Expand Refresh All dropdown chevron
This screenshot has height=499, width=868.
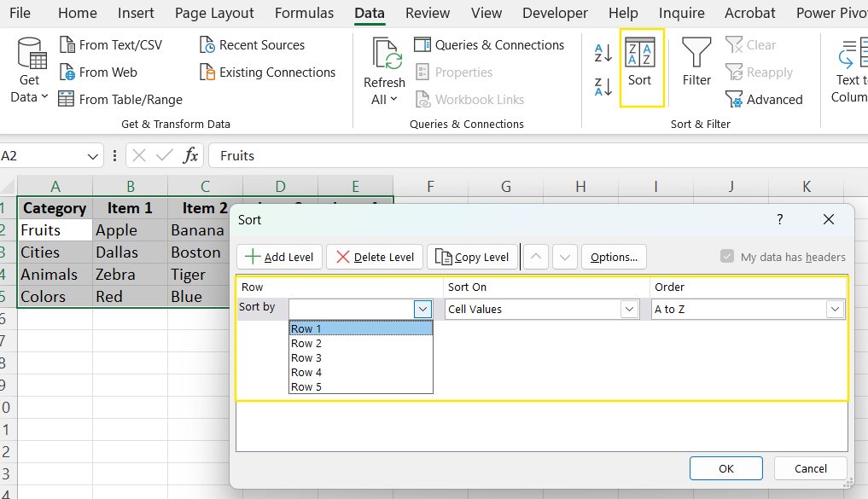tap(393, 99)
